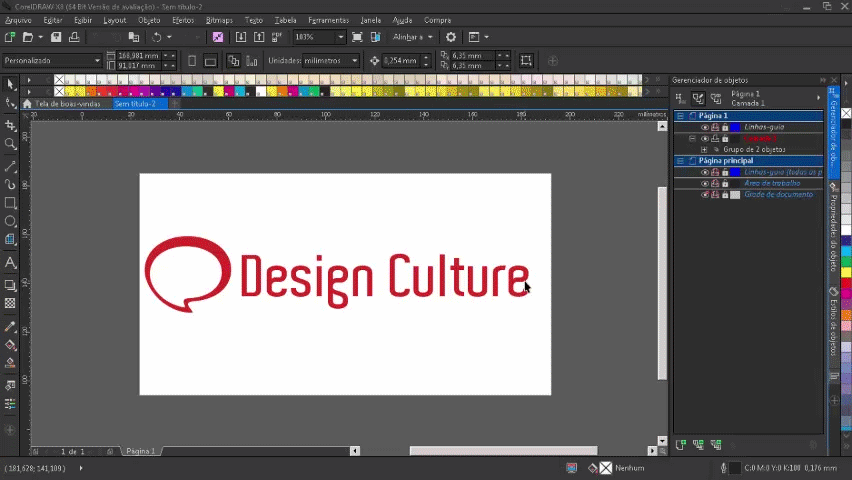This screenshot has width=852, height=480.
Task: Hide the Linhas-guia layer in Página 1
Action: pos(704,127)
